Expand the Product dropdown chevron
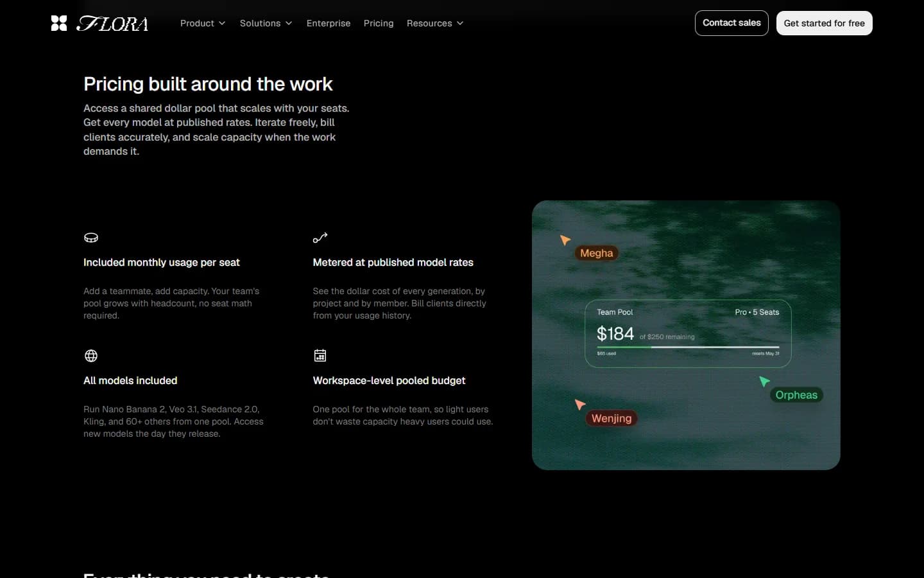The height and width of the screenshot is (578, 924). coord(222,23)
